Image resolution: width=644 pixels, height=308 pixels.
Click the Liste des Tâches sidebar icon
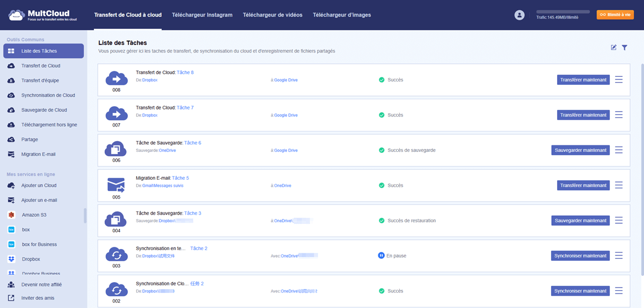11,51
